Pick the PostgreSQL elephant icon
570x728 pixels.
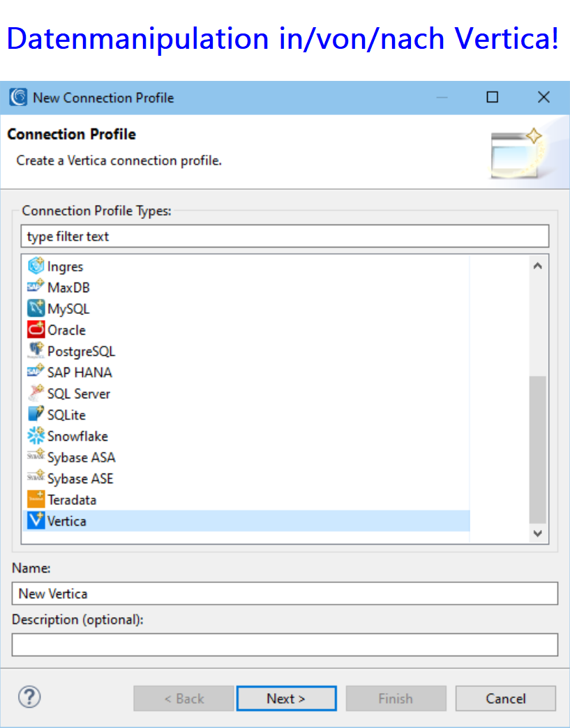(x=36, y=351)
